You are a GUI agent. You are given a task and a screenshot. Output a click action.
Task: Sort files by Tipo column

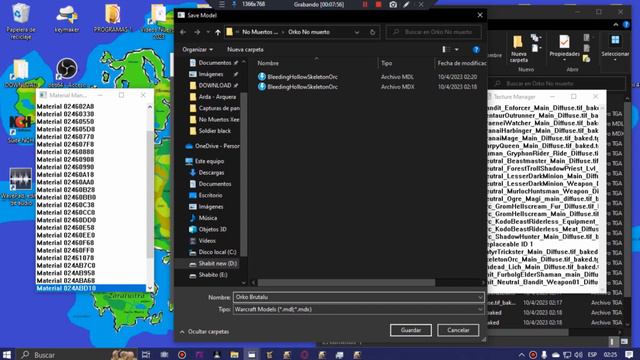point(387,63)
